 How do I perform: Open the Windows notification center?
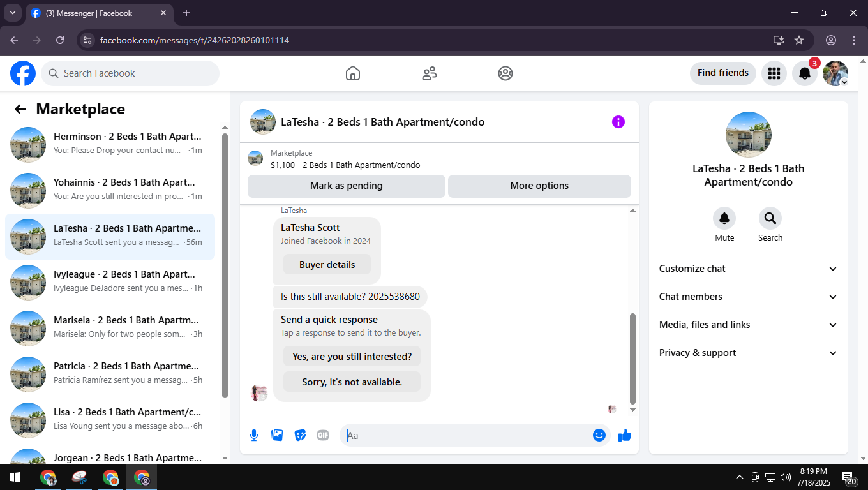click(849, 477)
